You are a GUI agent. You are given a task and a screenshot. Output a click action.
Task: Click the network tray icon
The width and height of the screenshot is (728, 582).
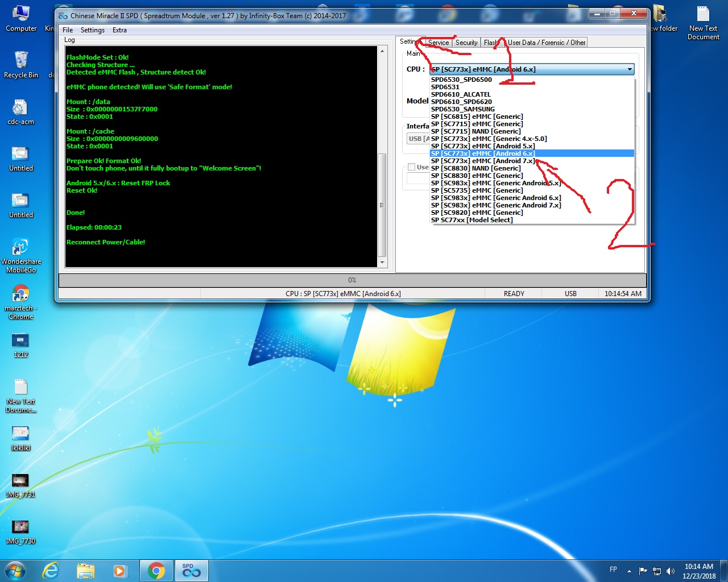(x=657, y=571)
